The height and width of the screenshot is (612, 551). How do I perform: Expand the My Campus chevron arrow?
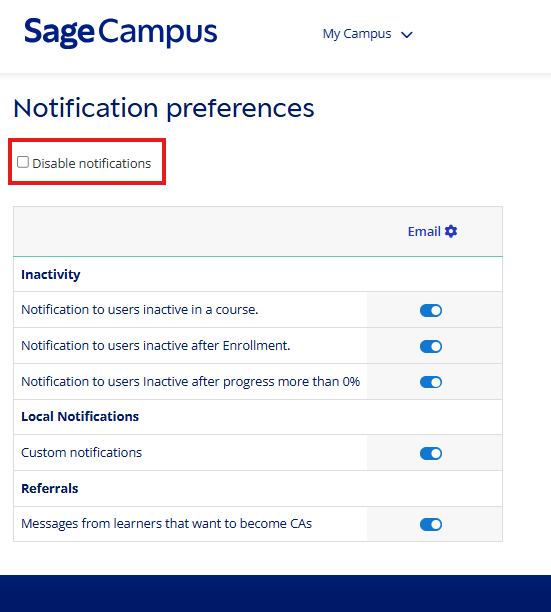407,35
